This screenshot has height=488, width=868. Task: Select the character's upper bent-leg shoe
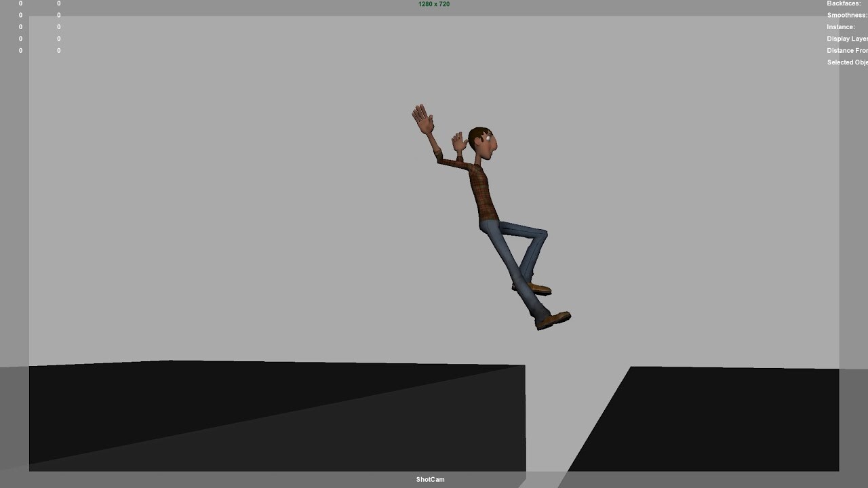click(x=539, y=288)
